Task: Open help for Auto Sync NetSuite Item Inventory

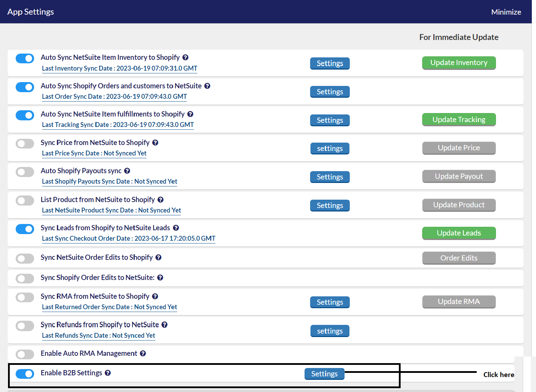Action: coord(186,57)
